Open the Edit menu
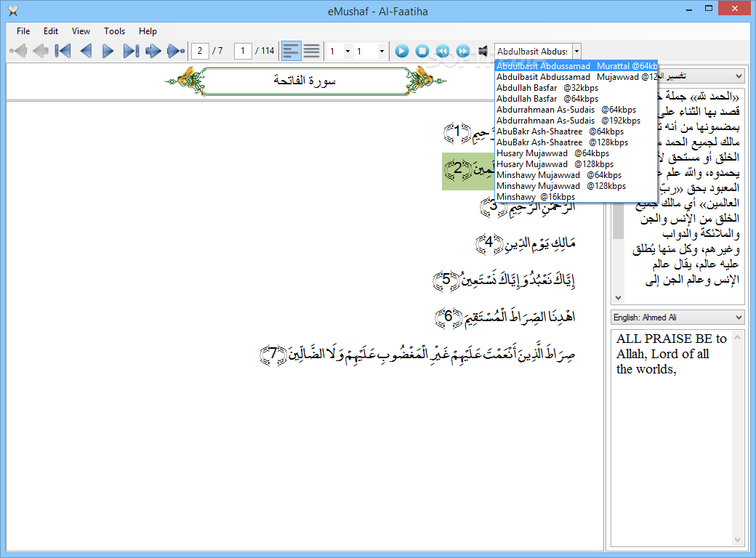This screenshot has height=558, width=756. [x=51, y=31]
